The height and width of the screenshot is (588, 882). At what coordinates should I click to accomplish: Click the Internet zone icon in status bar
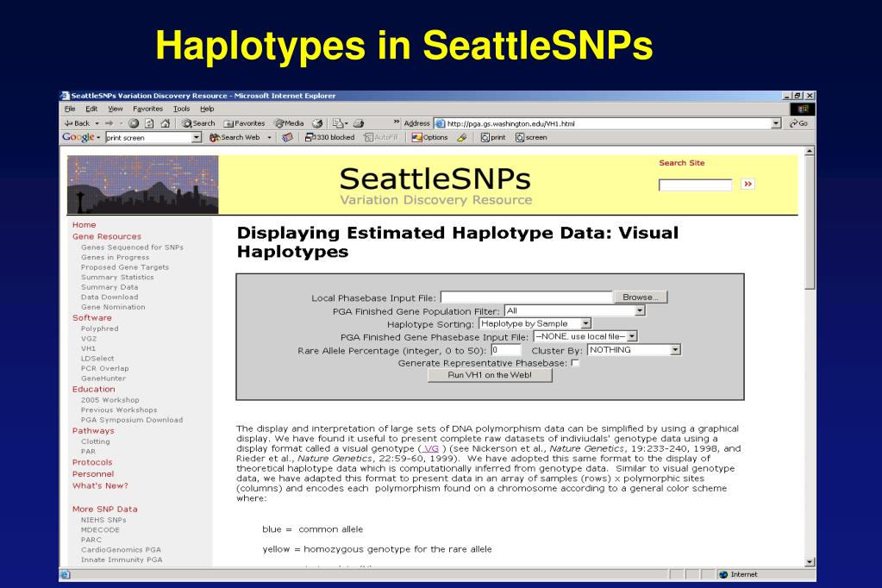point(723,574)
